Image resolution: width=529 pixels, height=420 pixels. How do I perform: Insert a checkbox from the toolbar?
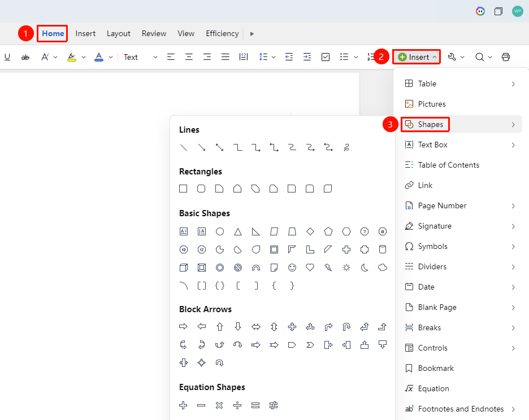pos(326,57)
